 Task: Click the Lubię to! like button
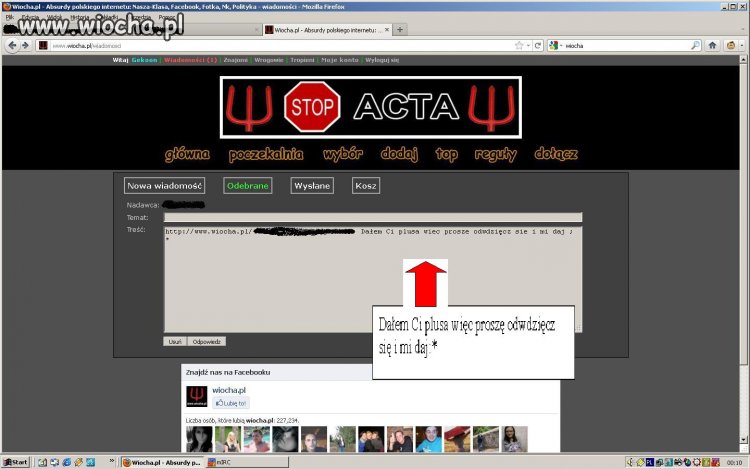(231, 403)
